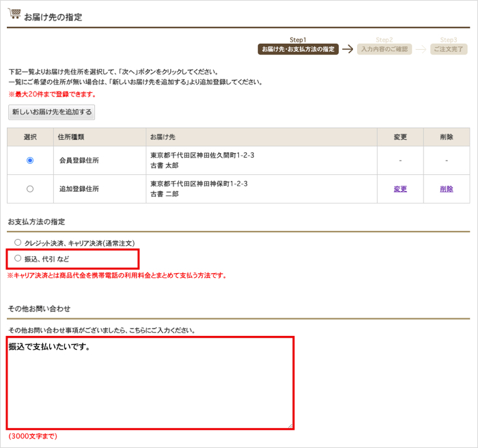The width and height of the screenshot is (478, 448).
Task: Click the 選択 column header
Action: (x=30, y=137)
